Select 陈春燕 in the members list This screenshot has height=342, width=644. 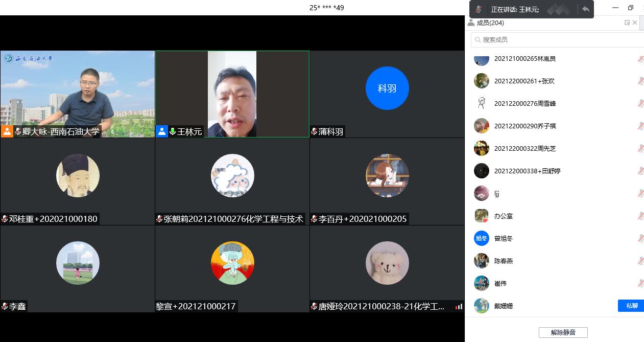[x=503, y=261]
